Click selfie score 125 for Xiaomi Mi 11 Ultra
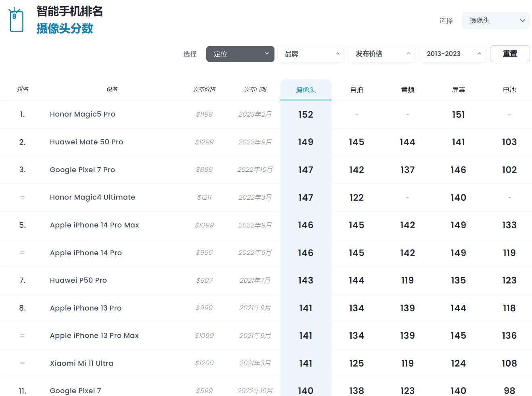532x396 pixels. pos(356,363)
